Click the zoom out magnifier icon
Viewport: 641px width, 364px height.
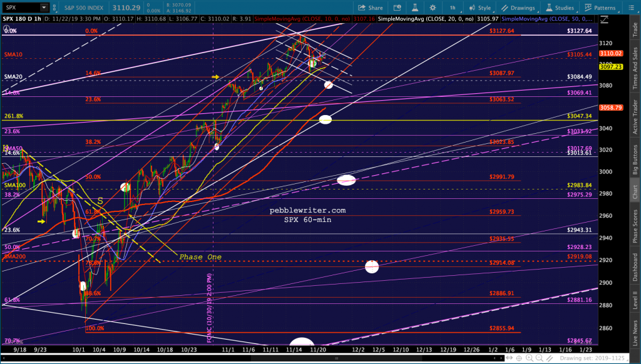pyautogui.click(x=540, y=358)
